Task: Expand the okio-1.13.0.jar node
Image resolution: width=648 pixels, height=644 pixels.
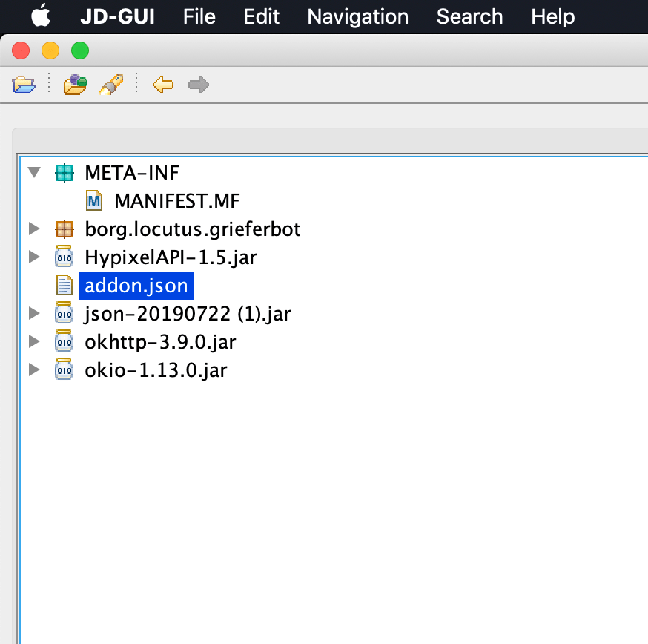Action: [34, 369]
